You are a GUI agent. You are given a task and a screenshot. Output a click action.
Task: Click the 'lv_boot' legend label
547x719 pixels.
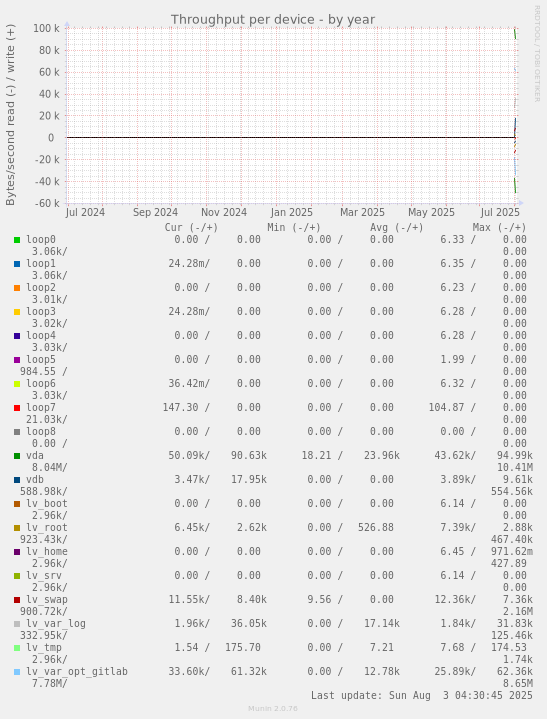[47, 503]
